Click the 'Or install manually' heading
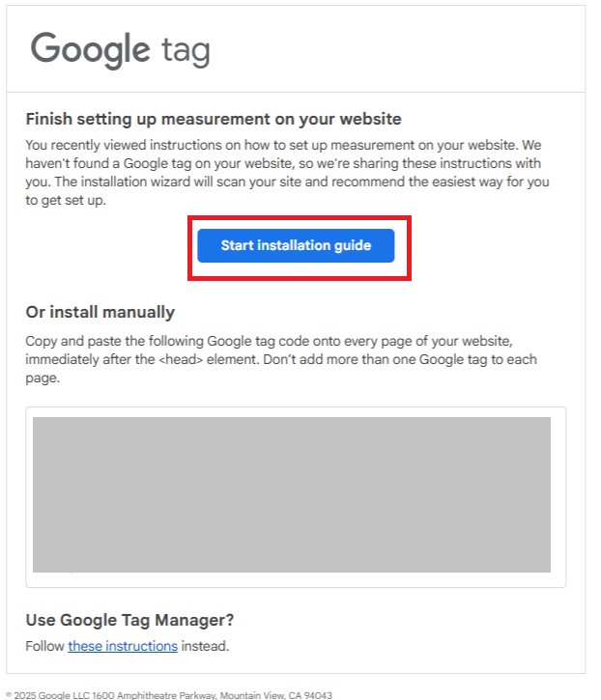601x700 pixels. (100, 312)
